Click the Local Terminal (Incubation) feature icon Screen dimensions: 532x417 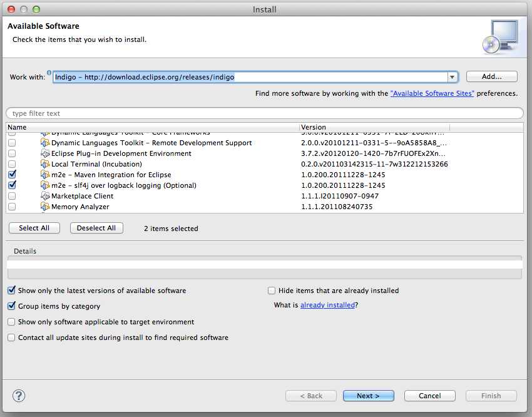[x=45, y=164]
